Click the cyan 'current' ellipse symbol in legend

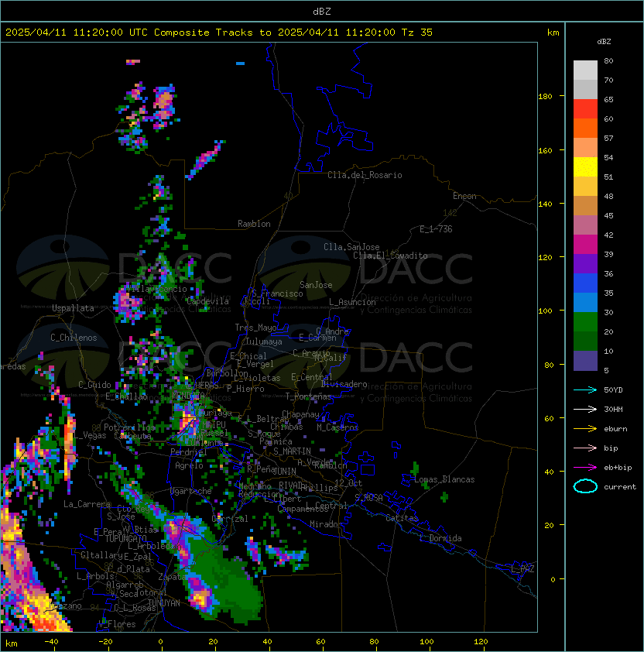click(585, 486)
